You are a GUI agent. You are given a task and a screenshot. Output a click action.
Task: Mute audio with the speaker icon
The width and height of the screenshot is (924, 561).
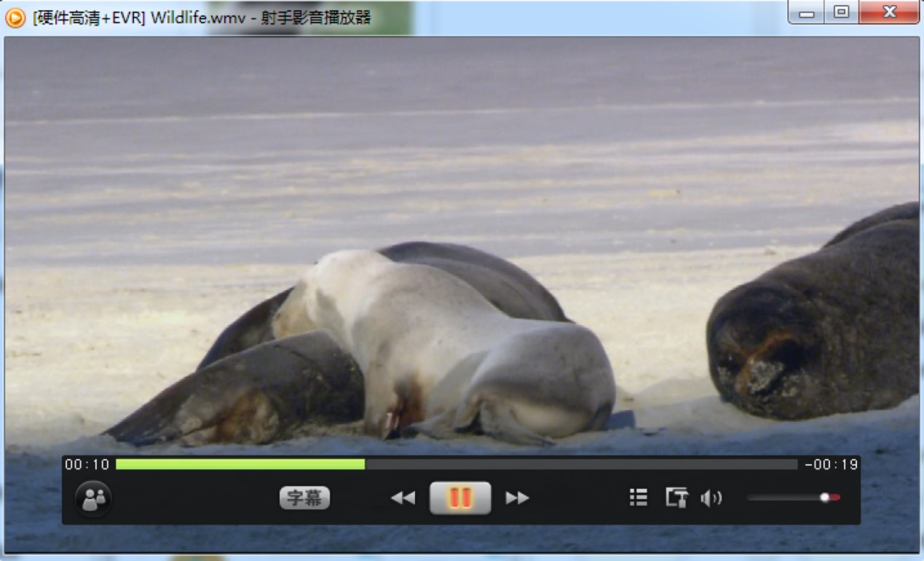[x=711, y=498]
